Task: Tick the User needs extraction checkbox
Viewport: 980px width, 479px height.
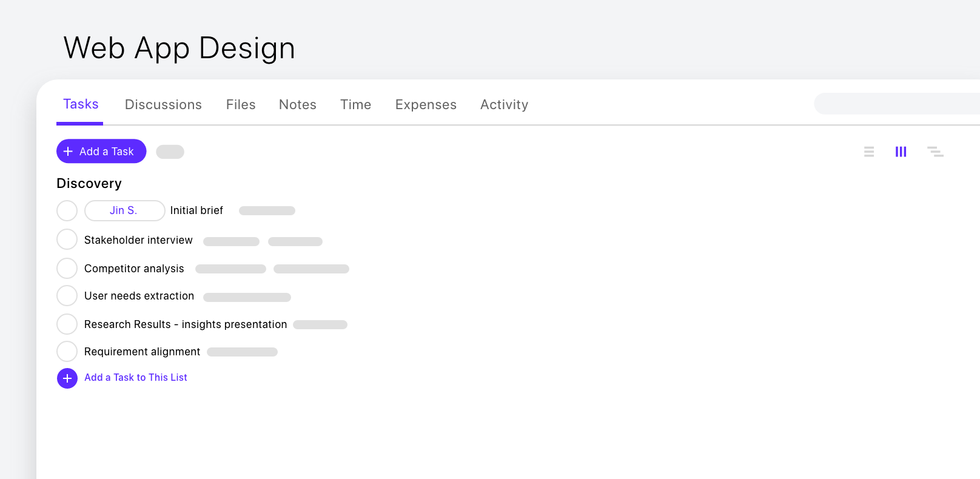Action: (67, 296)
